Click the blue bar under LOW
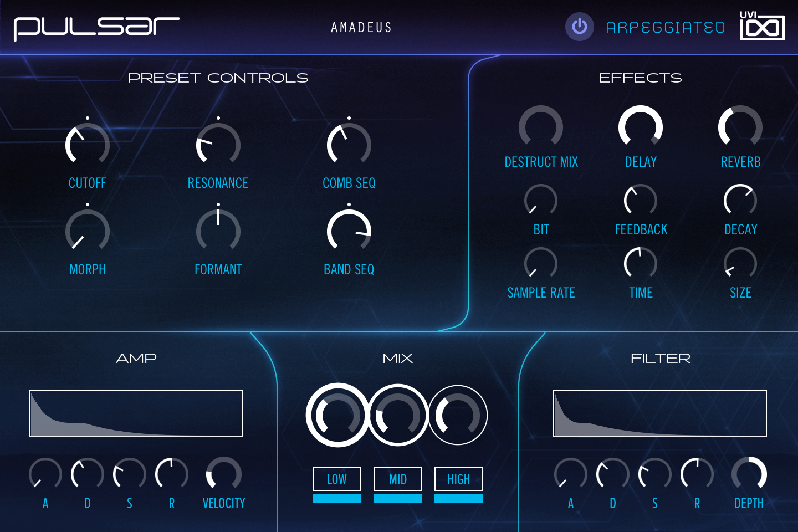This screenshot has width=798, height=532. [x=337, y=499]
